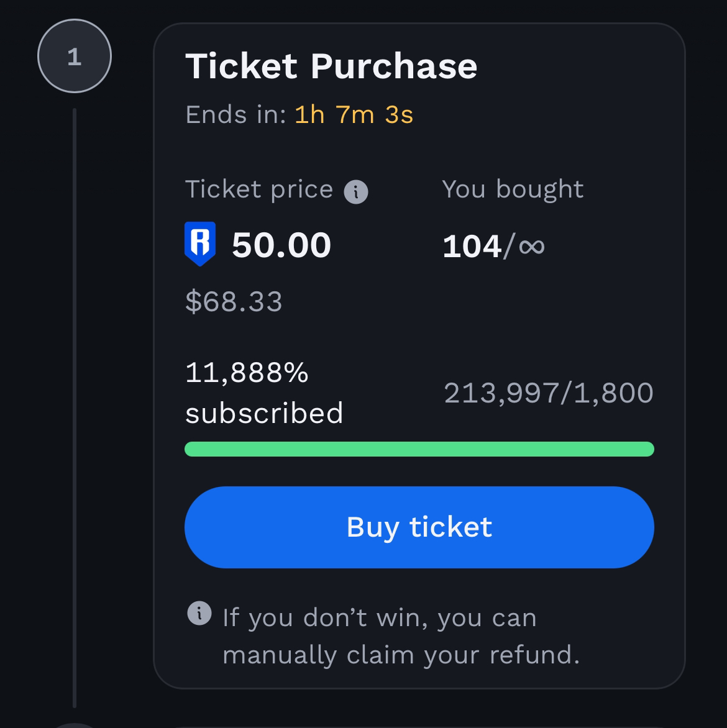Viewport: 727px width, 728px height.
Task: Click the You bought label
Action: pyautogui.click(x=513, y=189)
